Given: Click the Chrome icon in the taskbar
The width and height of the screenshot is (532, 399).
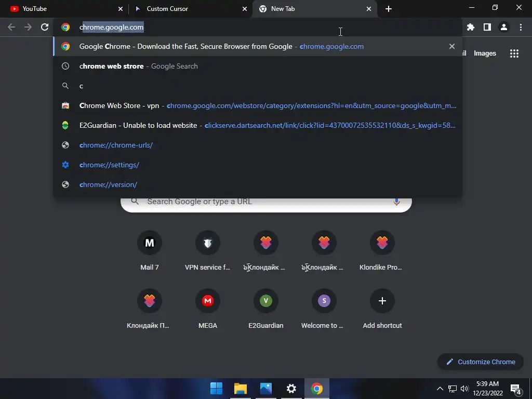Looking at the screenshot, I should pos(317,389).
